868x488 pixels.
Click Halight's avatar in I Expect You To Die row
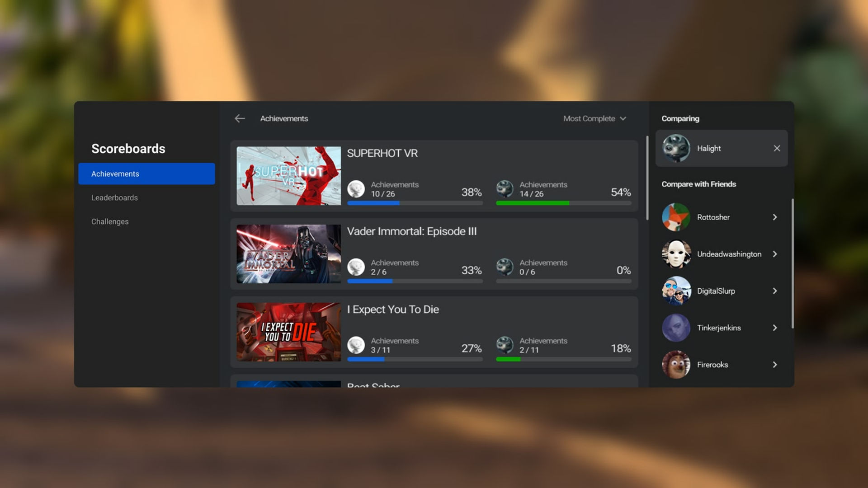tap(505, 345)
